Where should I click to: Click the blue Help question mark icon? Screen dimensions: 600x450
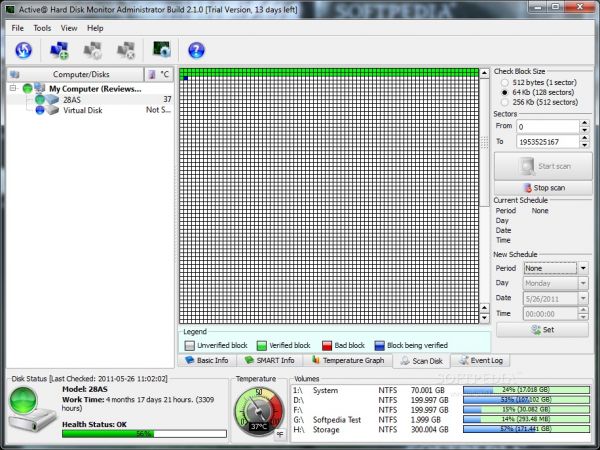(196, 50)
